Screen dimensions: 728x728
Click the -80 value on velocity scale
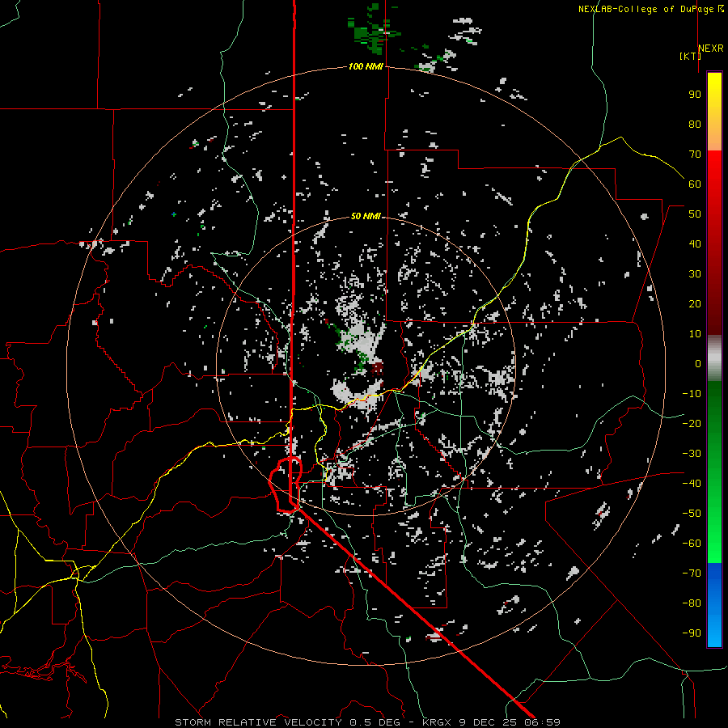(692, 603)
